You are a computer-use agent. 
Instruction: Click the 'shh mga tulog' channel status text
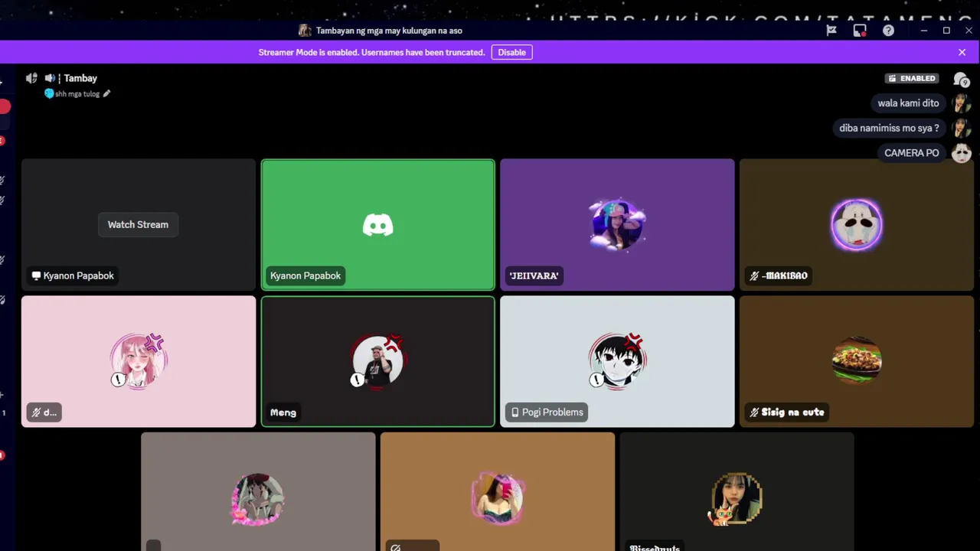[x=77, y=93]
